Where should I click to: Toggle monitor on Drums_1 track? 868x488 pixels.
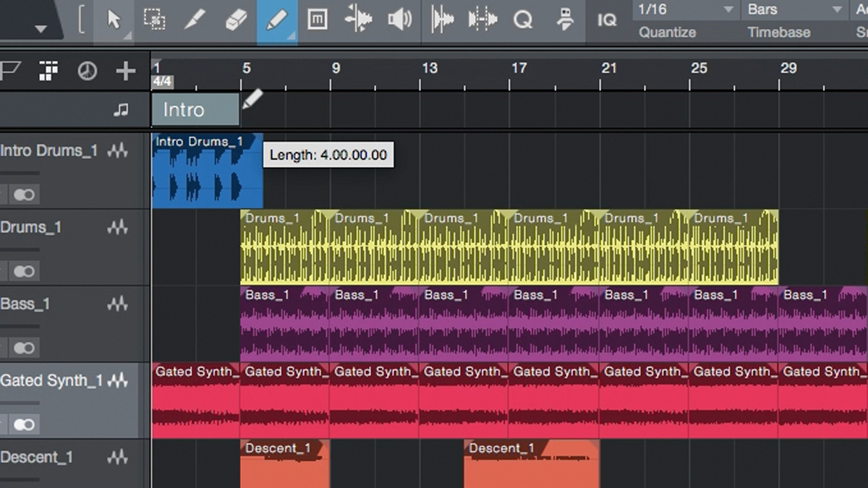pos(25,271)
